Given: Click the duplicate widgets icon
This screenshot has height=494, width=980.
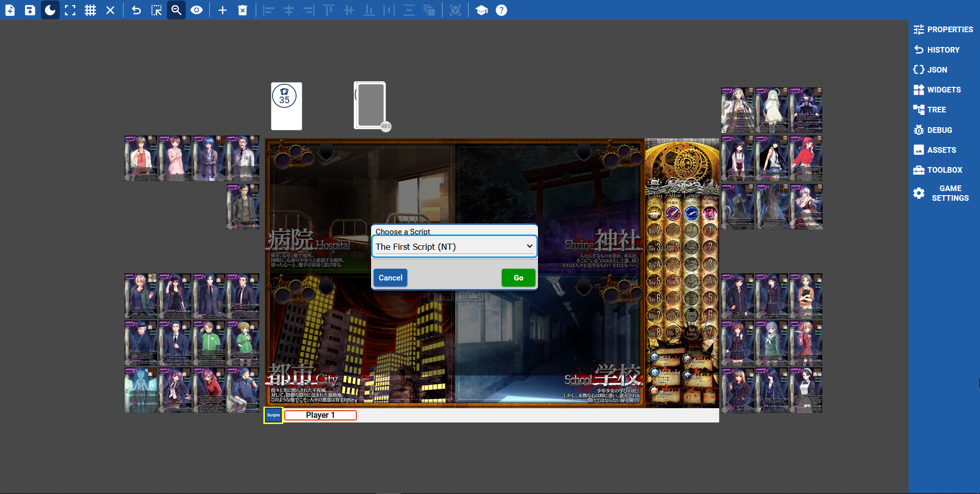Looking at the screenshot, I should [x=429, y=10].
